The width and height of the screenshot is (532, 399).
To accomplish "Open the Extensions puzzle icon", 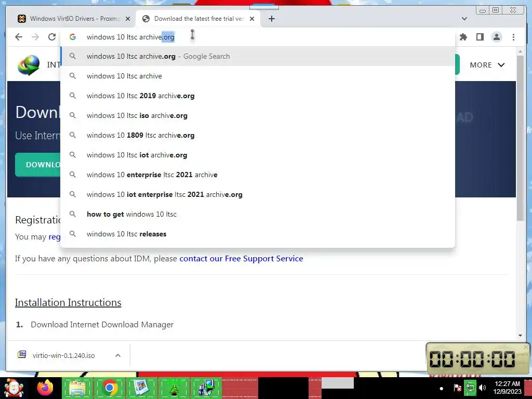I will [463, 37].
